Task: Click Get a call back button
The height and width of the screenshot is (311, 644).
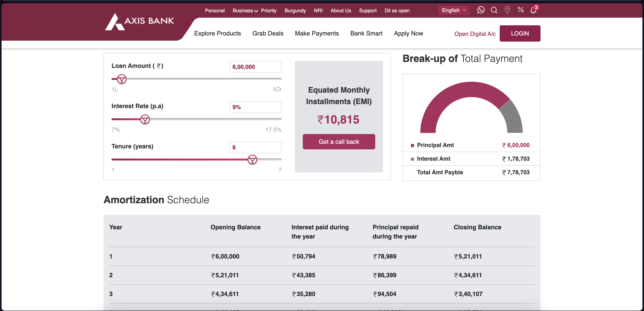Action: pos(338,142)
